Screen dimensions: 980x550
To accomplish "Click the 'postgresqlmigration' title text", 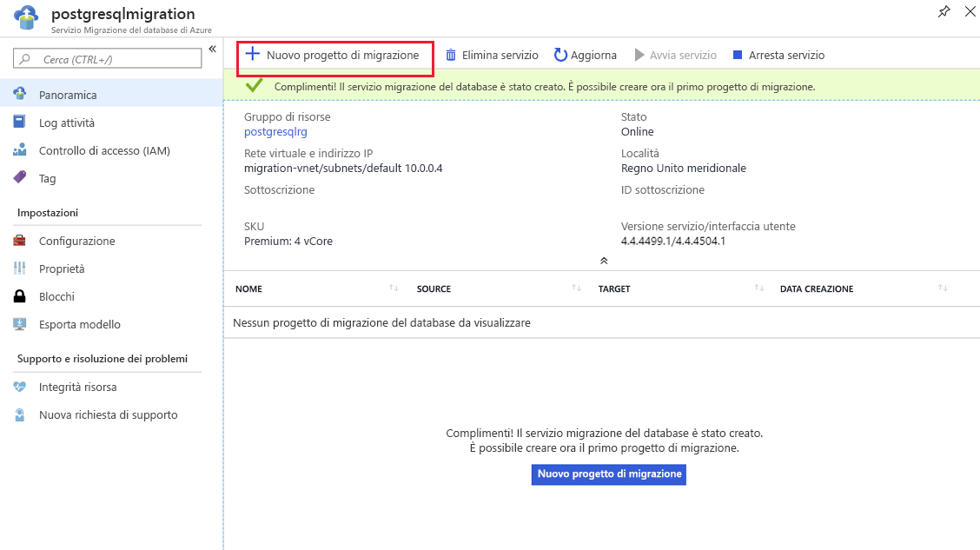I will point(123,14).
